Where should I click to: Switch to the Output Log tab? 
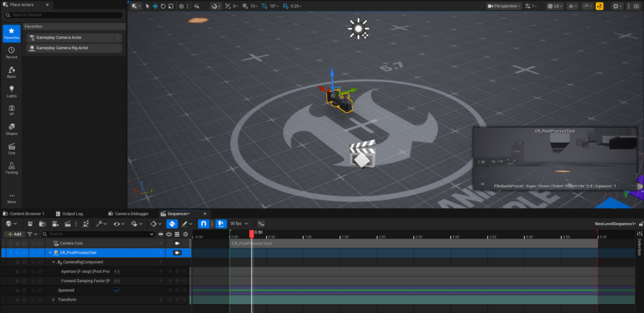point(72,213)
